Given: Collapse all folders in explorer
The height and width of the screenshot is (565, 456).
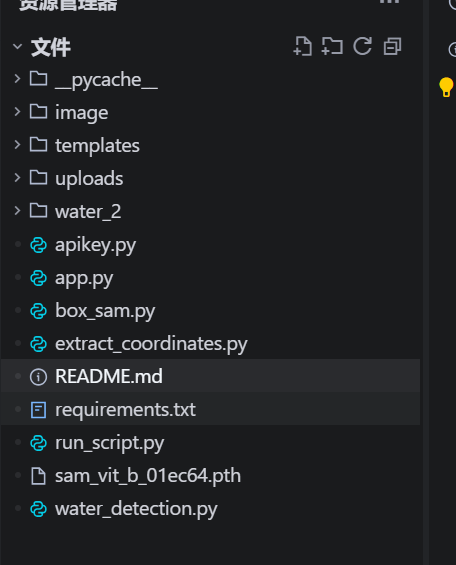Looking at the screenshot, I should 393,46.
